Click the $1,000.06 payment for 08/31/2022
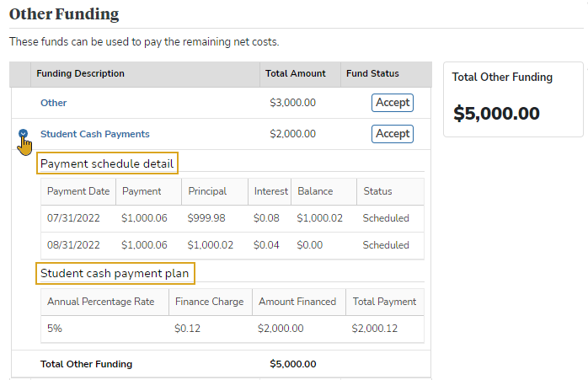 pos(144,245)
